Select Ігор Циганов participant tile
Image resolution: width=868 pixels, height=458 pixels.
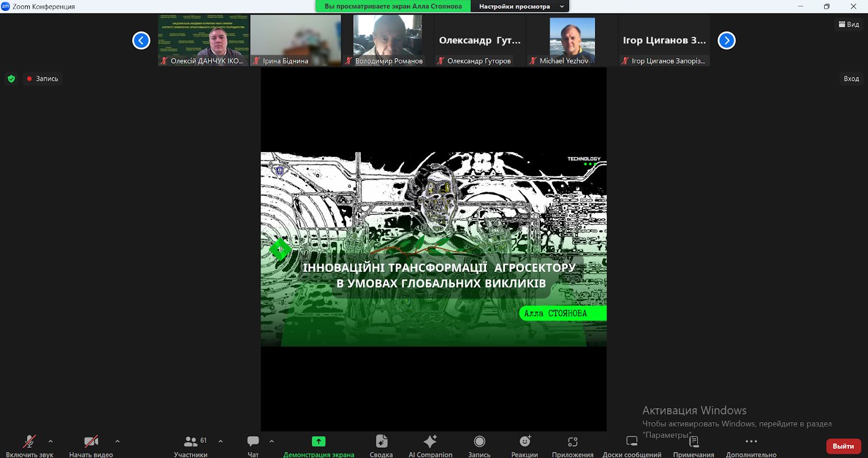[665, 41]
